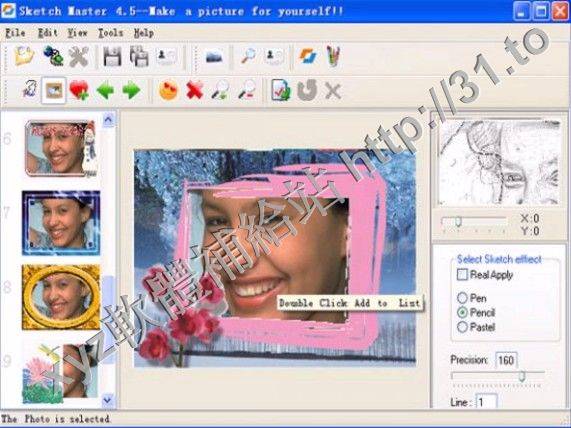Select frame thumbnail number 6 with snowman

61,148
